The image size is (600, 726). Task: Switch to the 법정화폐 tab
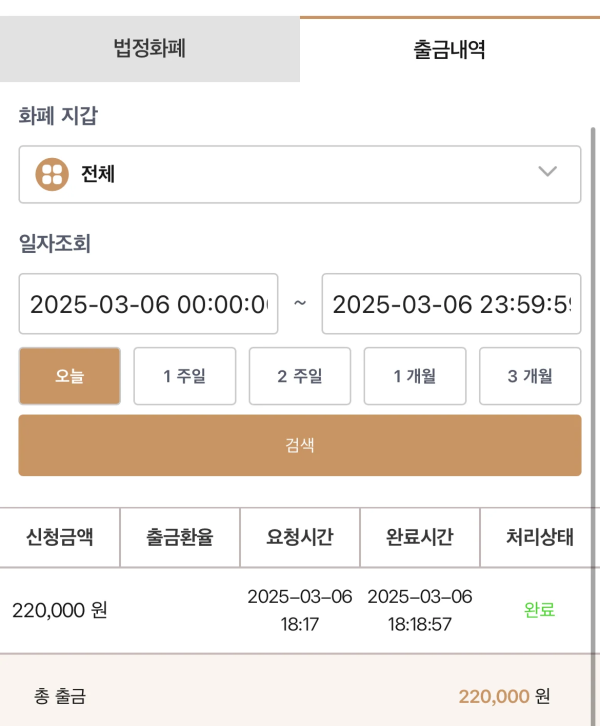[150, 49]
